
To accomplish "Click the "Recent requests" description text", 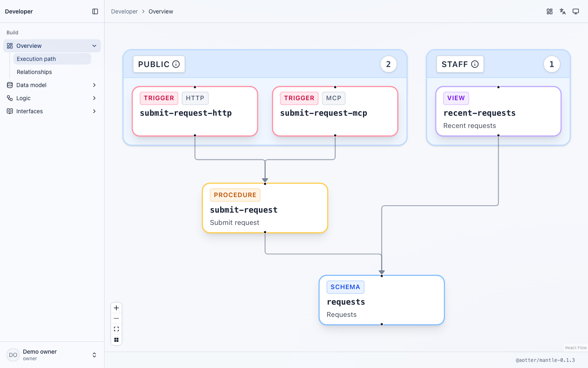I will (x=470, y=126).
